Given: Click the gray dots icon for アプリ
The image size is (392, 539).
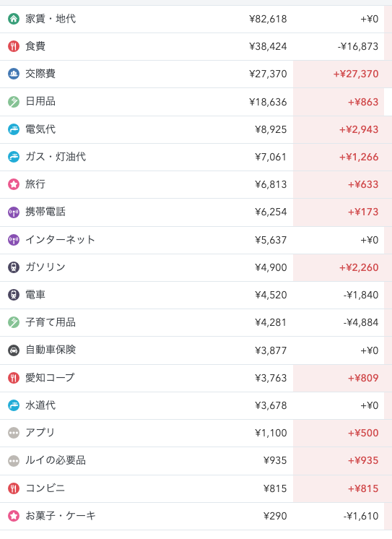Looking at the screenshot, I should [14, 433].
